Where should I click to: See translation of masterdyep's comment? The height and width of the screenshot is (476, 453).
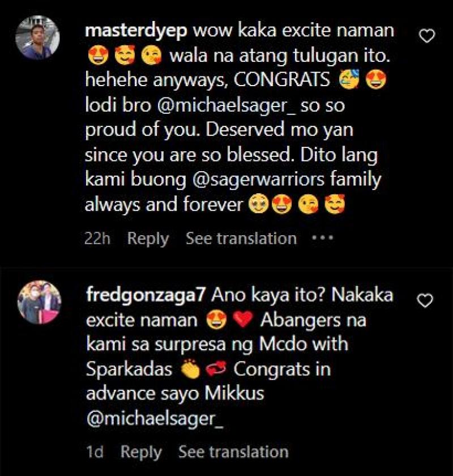(x=241, y=239)
